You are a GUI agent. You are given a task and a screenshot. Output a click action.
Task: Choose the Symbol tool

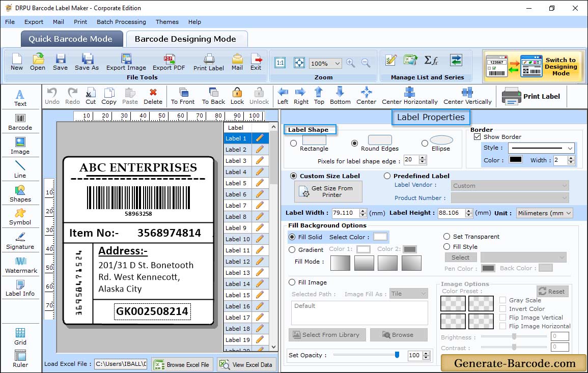click(x=20, y=217)
